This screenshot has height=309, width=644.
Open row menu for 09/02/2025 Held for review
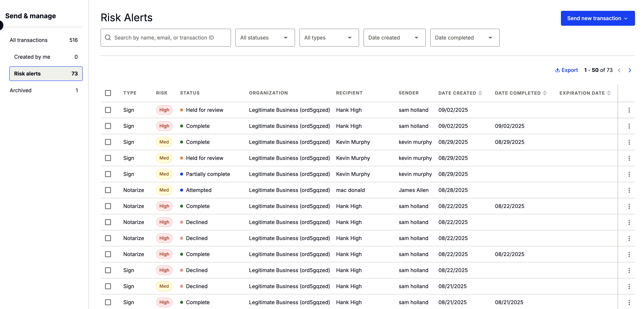629,110
